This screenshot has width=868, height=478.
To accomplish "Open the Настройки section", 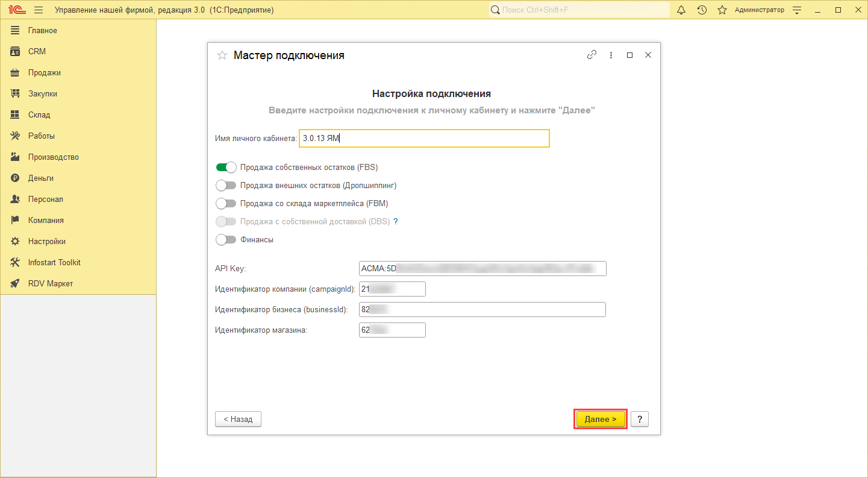I will [x=78, y=241].
